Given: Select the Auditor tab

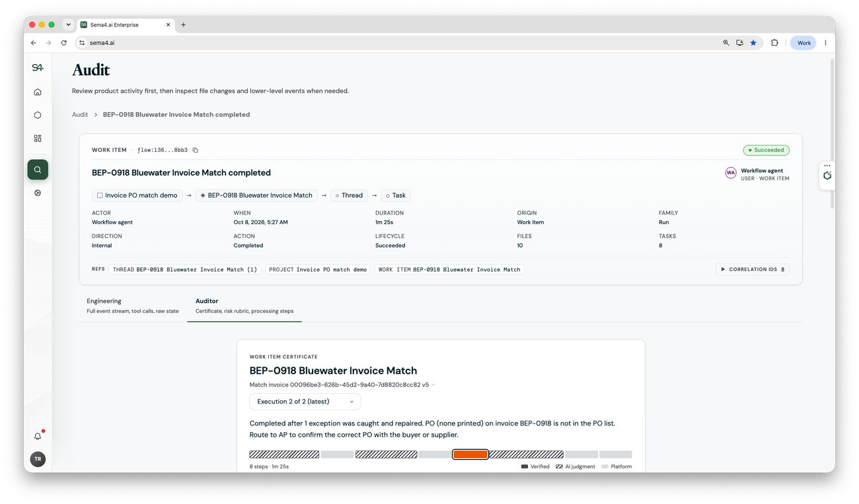Looking at the screenshot, I should tap(244, 306).
